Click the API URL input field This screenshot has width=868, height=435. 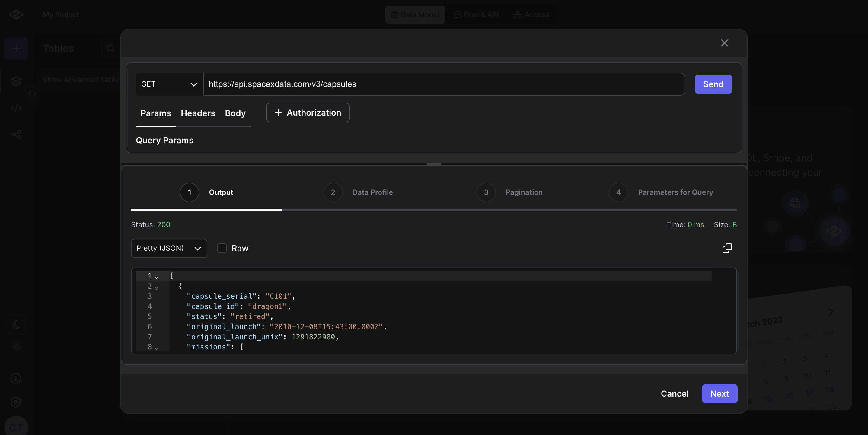click(444, 84)
